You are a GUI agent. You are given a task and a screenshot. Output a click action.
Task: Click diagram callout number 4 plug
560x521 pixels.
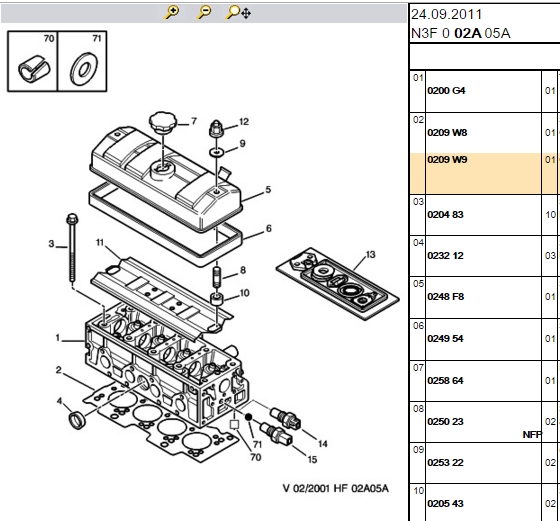click(60, 401)
